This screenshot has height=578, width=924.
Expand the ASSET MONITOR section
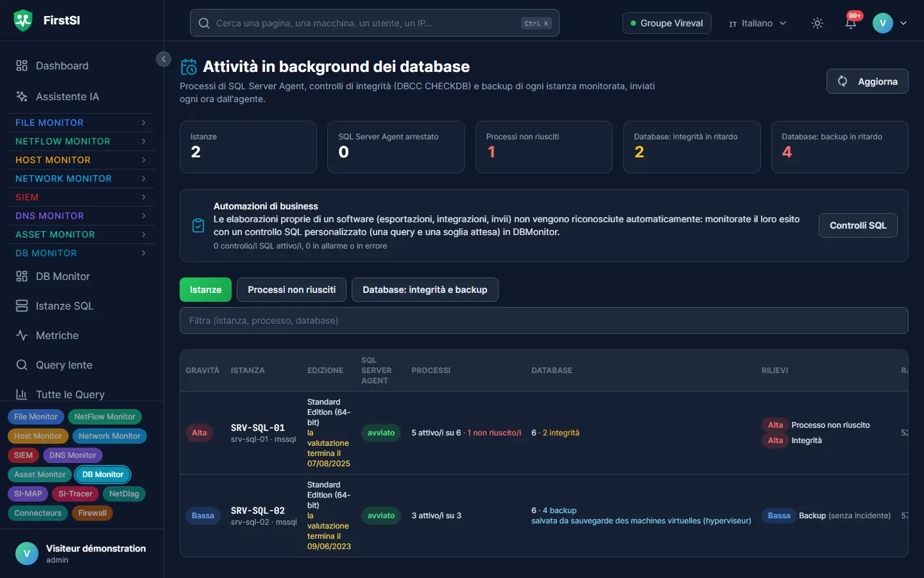[x=82, y=234]
